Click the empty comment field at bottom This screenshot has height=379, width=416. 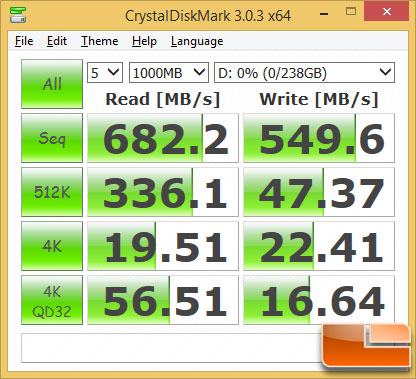tap(173, 348)
